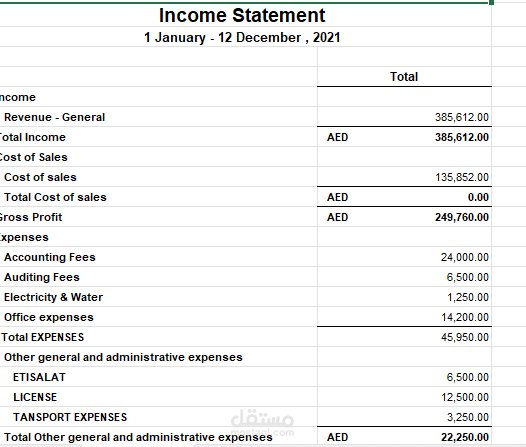The width and height of the screenshot is (526, 447).
Task: Click the ETISALAT amount 6,500.00
Action: tap(467, 377)
